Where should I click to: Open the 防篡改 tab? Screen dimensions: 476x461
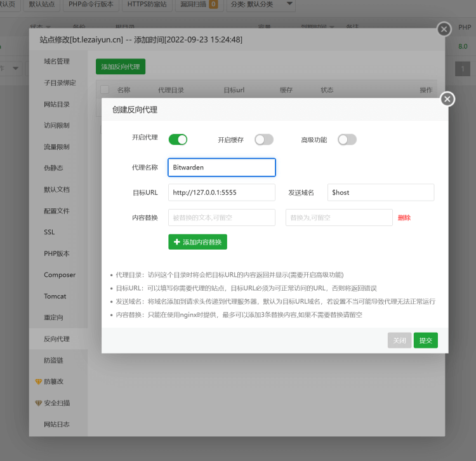(54, 382)
